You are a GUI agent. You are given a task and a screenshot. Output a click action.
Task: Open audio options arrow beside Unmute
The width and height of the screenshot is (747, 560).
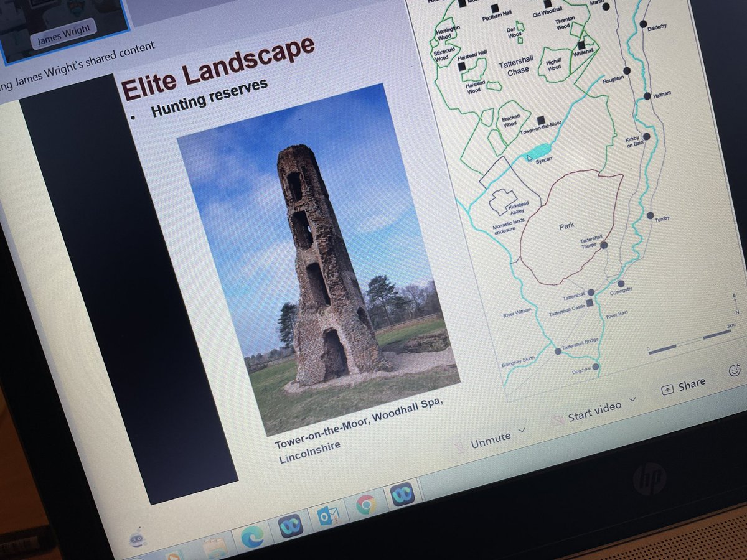tap(523, 431)
